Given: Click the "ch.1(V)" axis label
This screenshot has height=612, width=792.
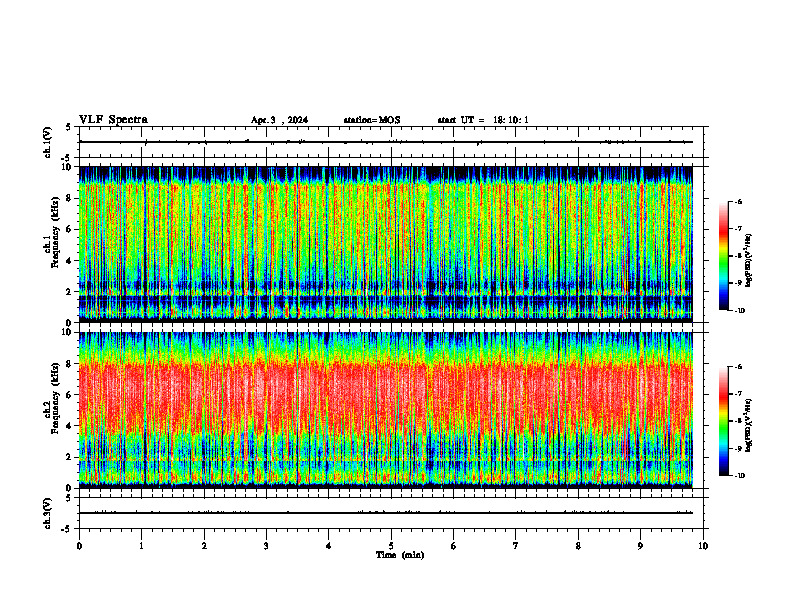Looking at the screenshot, I should (48, 142).
